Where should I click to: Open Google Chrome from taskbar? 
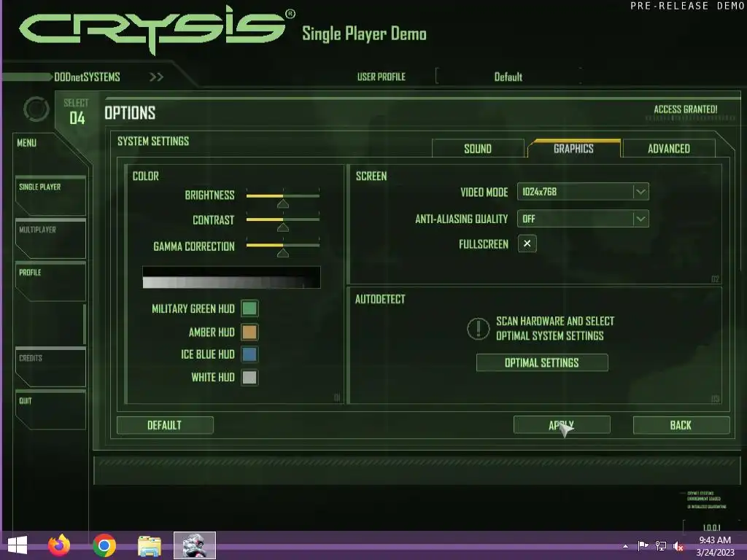[104, 545]
